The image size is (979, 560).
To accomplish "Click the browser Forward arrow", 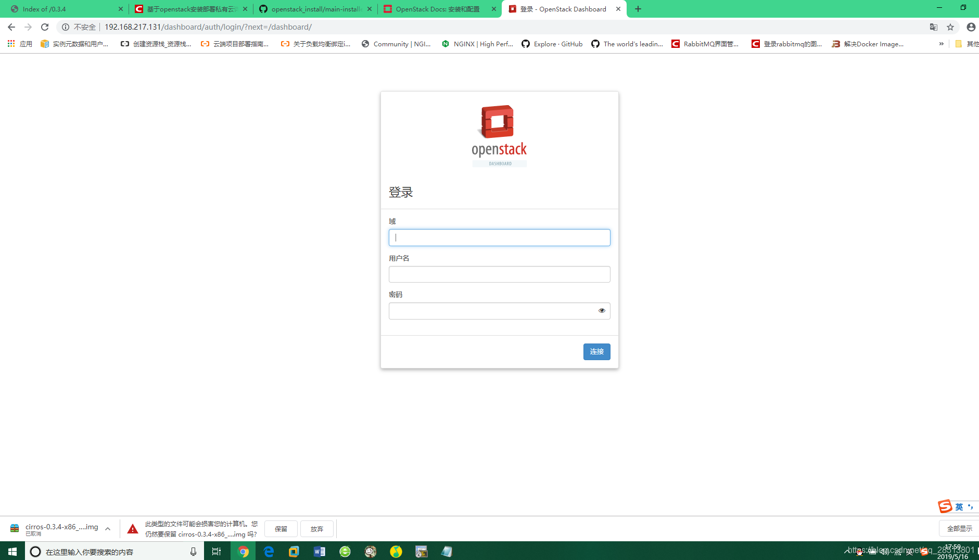I will coord(28,27).
